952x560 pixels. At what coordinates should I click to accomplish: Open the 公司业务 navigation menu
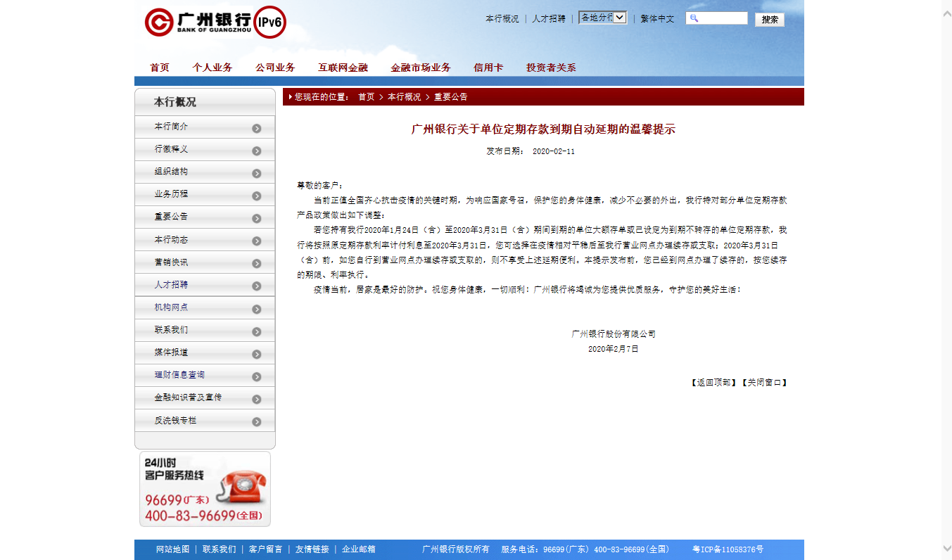point(275,68)
